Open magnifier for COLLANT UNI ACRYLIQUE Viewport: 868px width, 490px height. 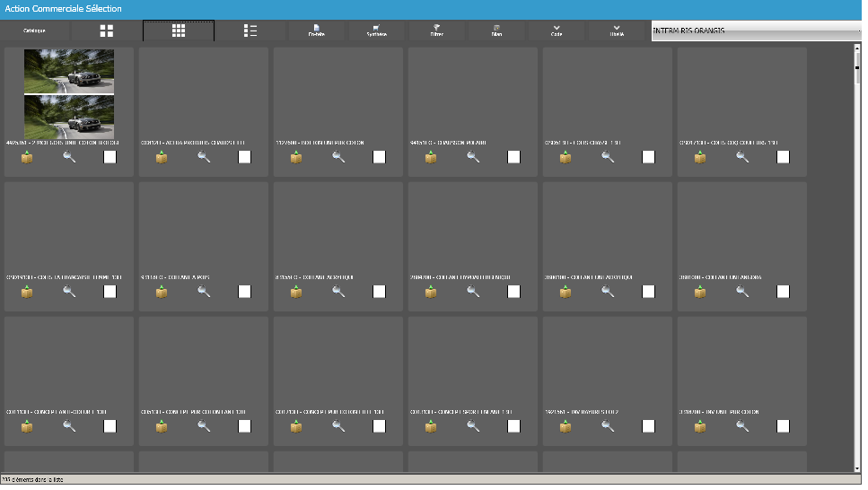point(608,292)
